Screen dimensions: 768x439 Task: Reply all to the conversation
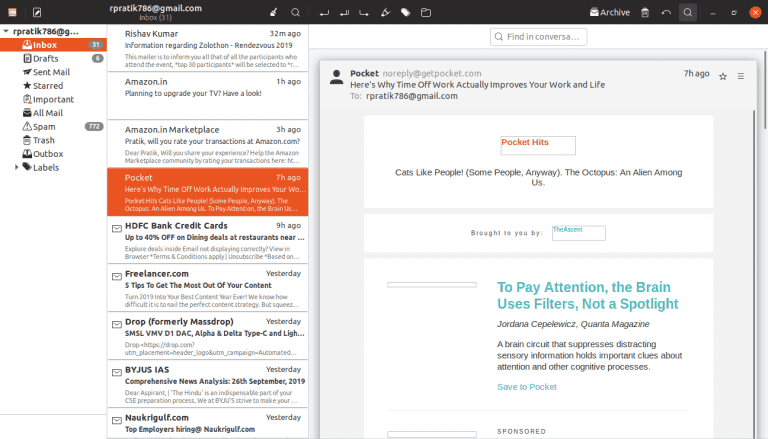[x=344, y=12]
